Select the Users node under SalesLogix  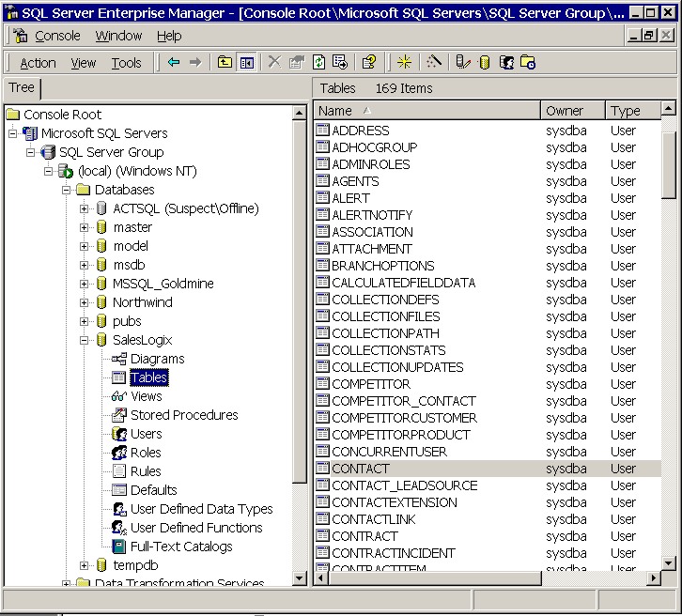[147, 434]
